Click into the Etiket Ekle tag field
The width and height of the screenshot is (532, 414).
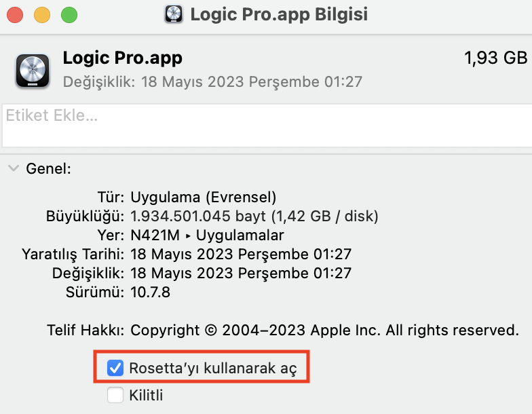(265, 125)
